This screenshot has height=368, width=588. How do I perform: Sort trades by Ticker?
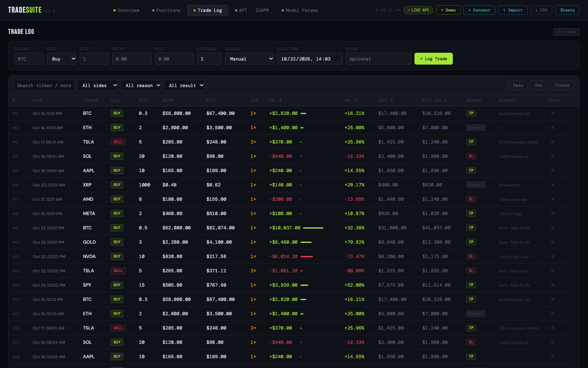tap(562, 85)
